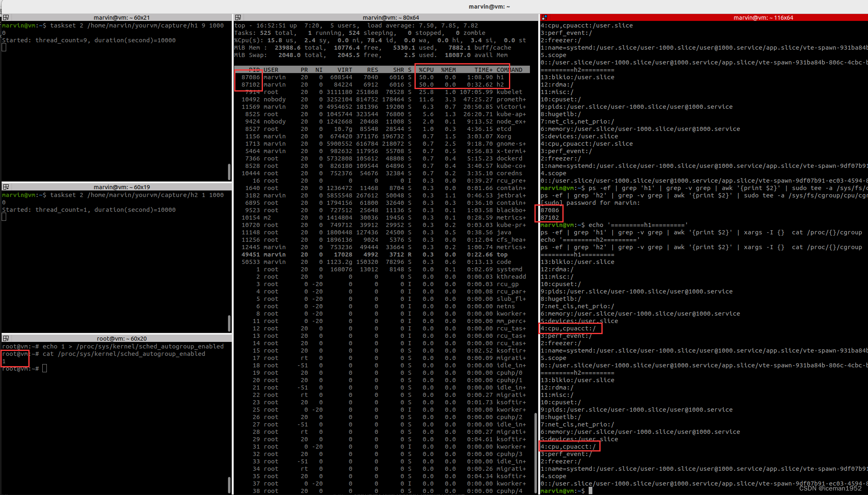Click the bold top process row
This screenshot has width=868, height=495.
tap(382, 254)
